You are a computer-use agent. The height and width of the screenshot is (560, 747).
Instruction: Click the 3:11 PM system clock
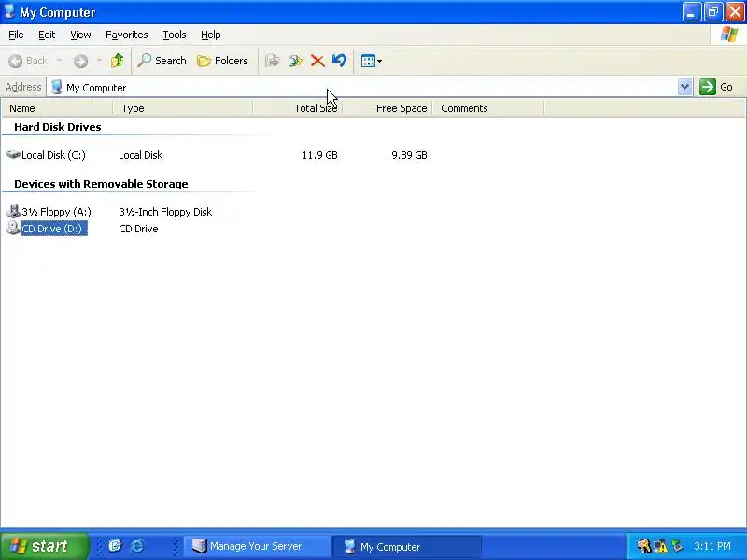pos(712,546)
